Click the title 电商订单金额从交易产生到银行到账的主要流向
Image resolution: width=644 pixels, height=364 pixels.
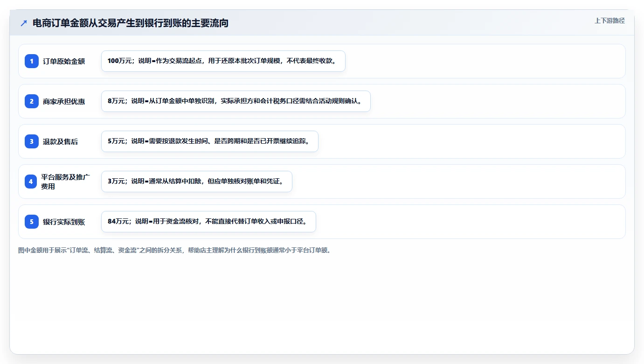click(x=131, y=23)
